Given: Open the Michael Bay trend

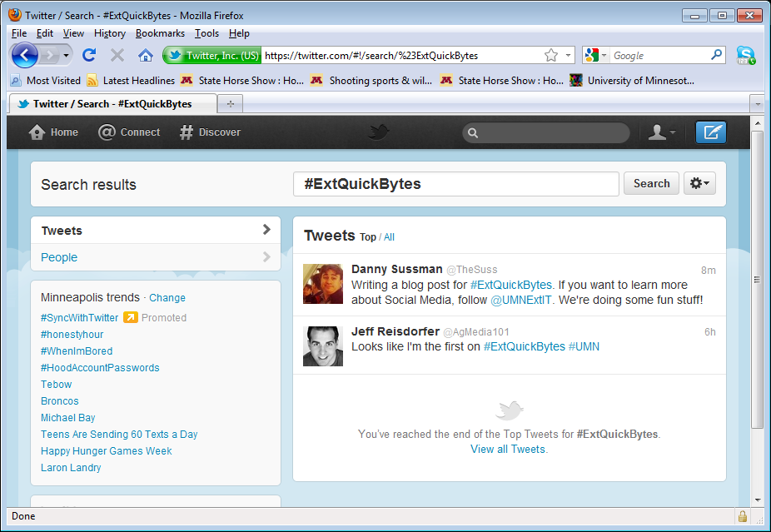Looking at the screenshot, I should pos(67,417).
